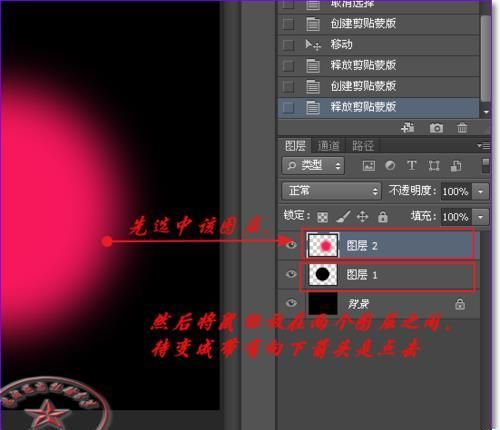Select the 移动 history step

coord(379,45)
